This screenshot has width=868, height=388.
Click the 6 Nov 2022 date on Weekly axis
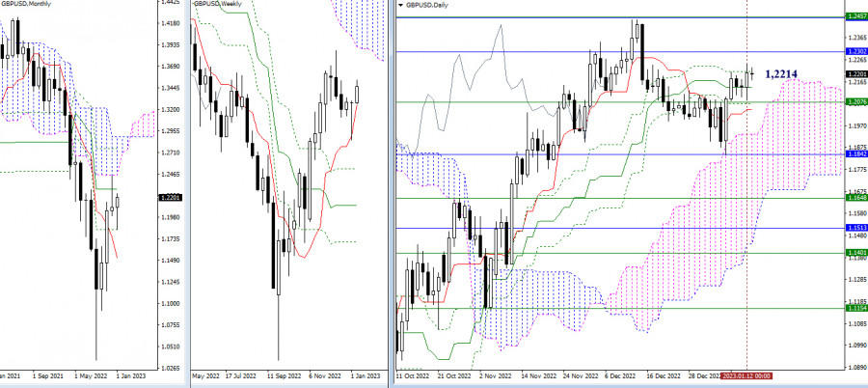[x=323, y=375]
